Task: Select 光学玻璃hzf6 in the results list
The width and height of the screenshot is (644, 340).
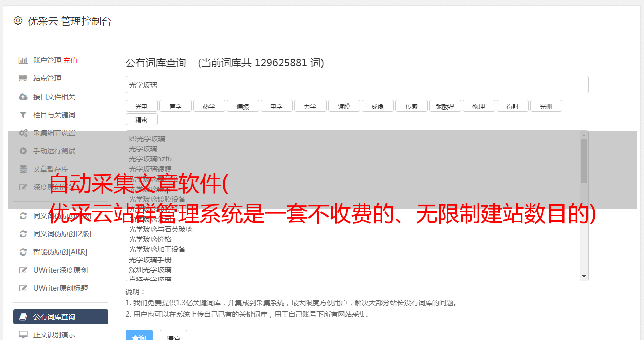Action: coord(150,159)
